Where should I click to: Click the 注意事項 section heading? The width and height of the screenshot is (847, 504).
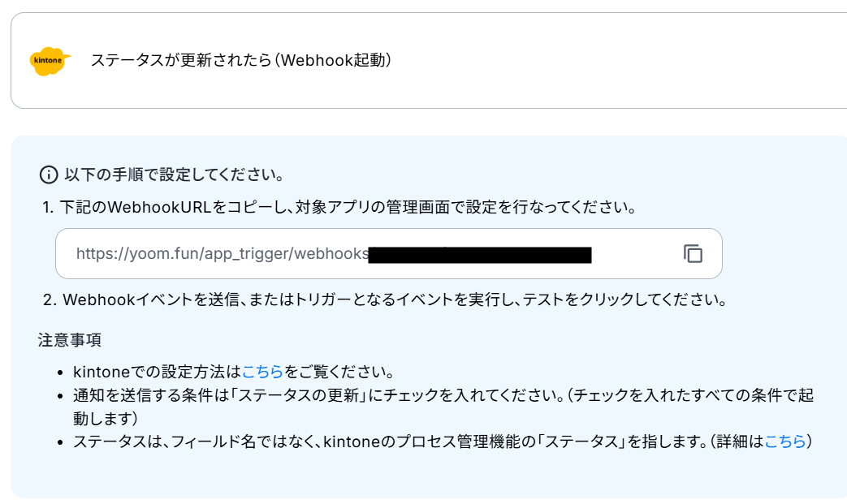point(70,340)
